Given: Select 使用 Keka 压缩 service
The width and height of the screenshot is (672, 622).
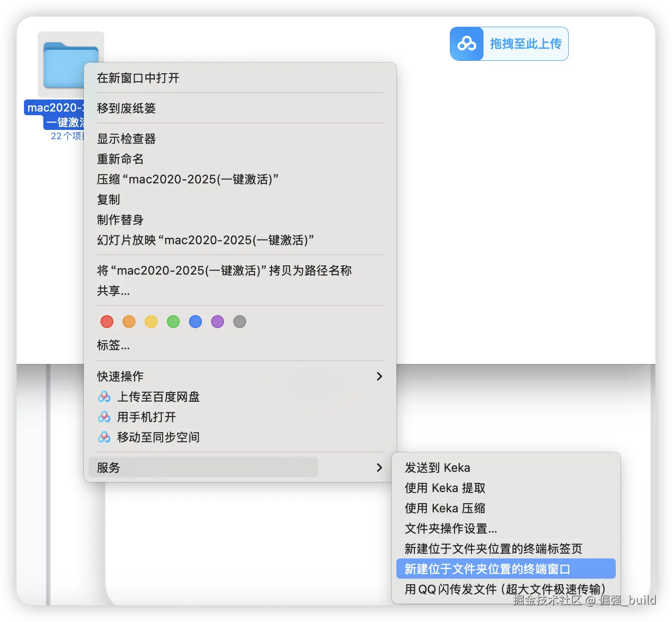Looking at the screenshot, I should [506, 508].
